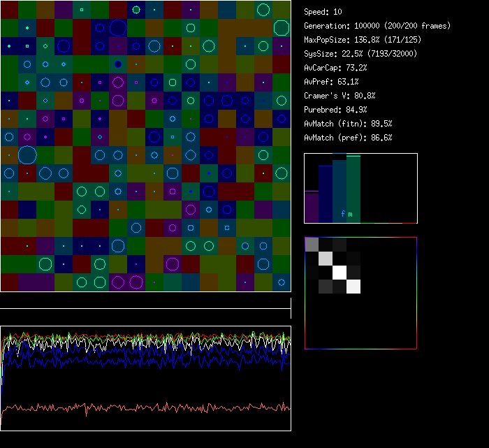
Task: Click the cyan 'f' label in the histogram
Action: [343, 214]
